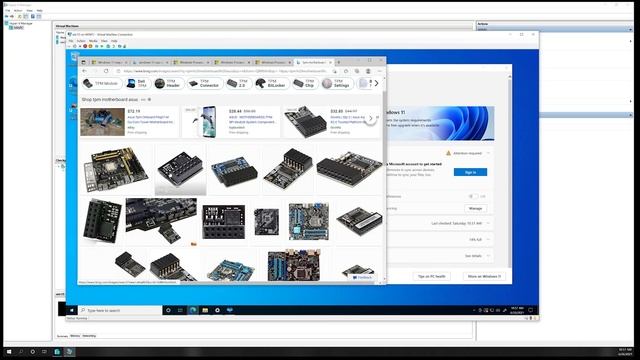Open the Edge profile avatar icon

coord(368,71)
